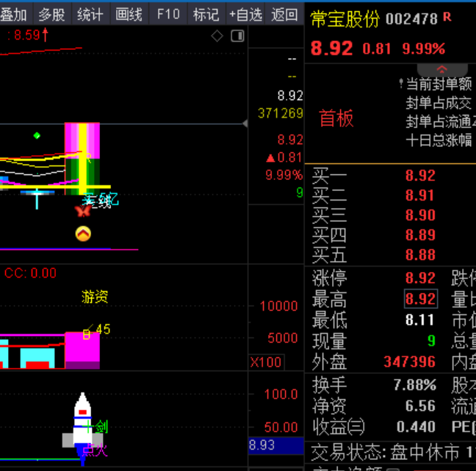Click the boxed 最高 value 8.92
Image resolution: width=476 pixels, height=471 pixels.
coord(421,299)
